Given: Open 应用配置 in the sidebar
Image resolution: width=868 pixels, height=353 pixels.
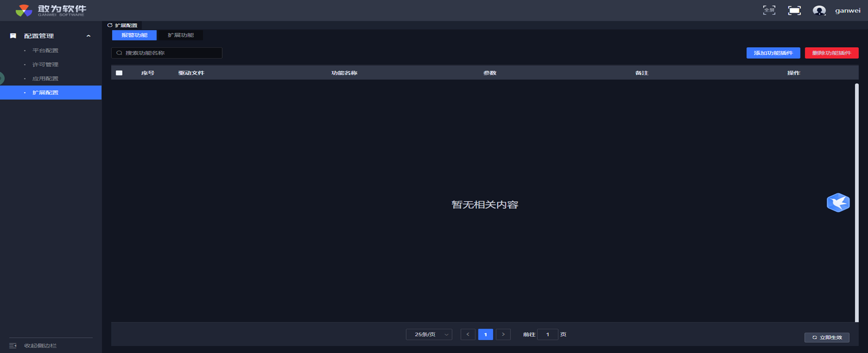Looking at the screenshot, I should click(x=45, y=78).
